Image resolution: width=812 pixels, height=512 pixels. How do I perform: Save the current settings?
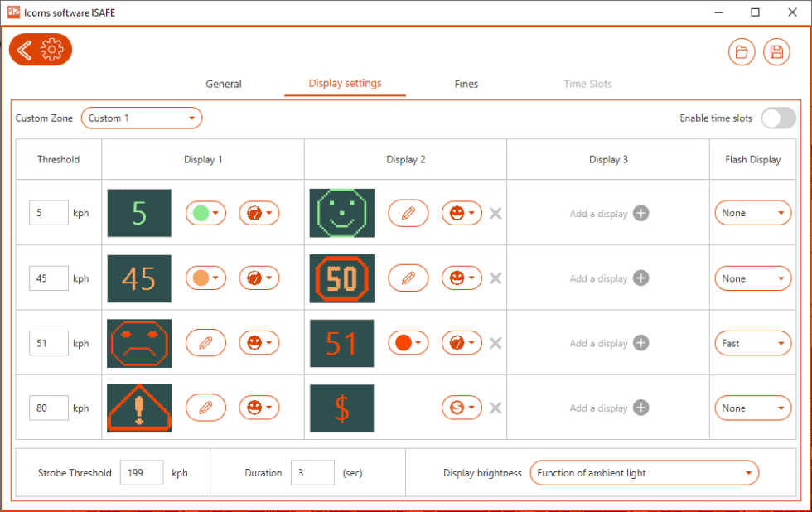coord(776,51)
